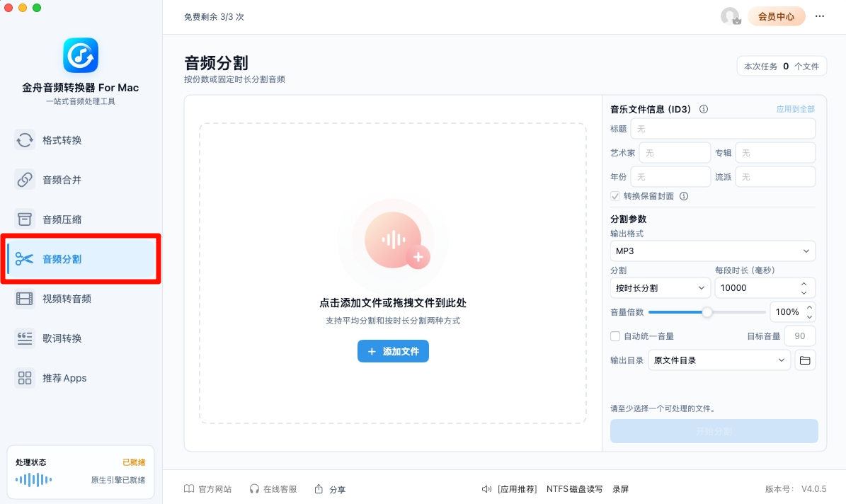Viewport: 846px width, 504px height.
Task: Click the 开始分割 button
Action: 714,431
